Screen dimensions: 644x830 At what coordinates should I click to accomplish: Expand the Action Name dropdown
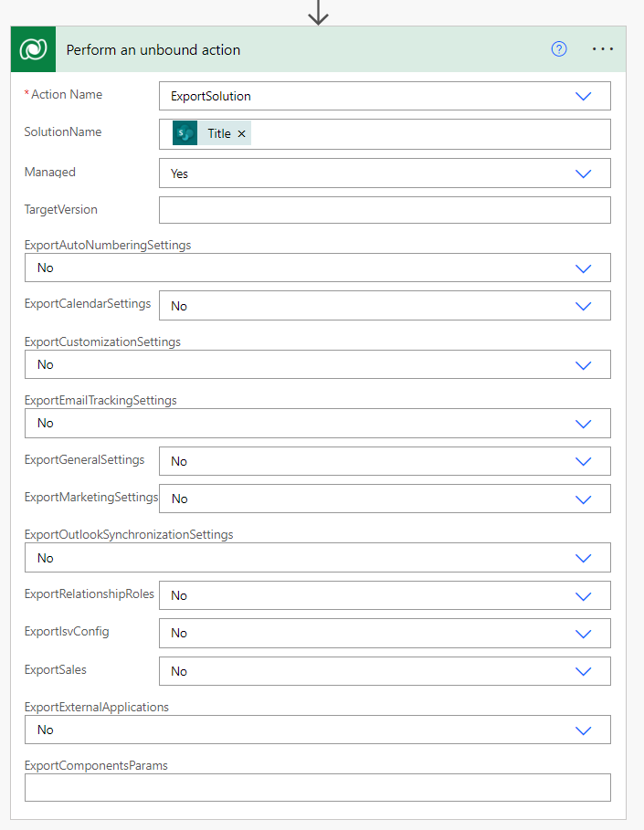click(584, 96)
